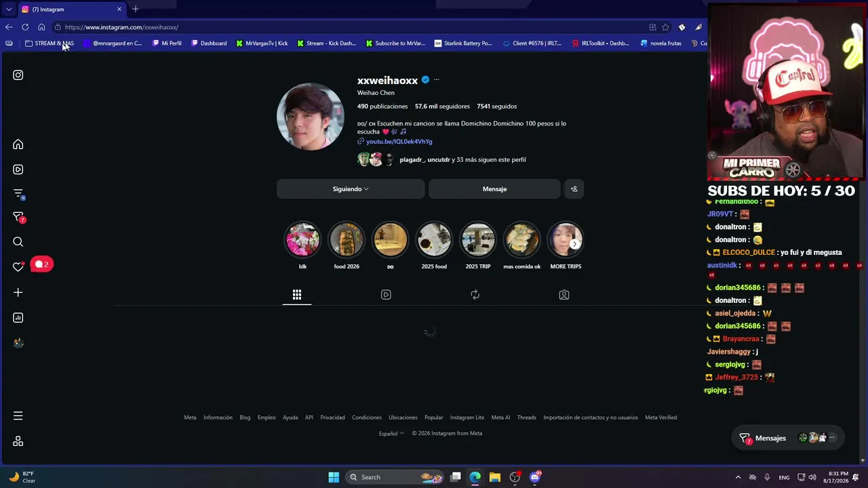Open Instagram search from sidebar
Image resolution: width=868 pixels, height=488 pixels.
(18, 242)
